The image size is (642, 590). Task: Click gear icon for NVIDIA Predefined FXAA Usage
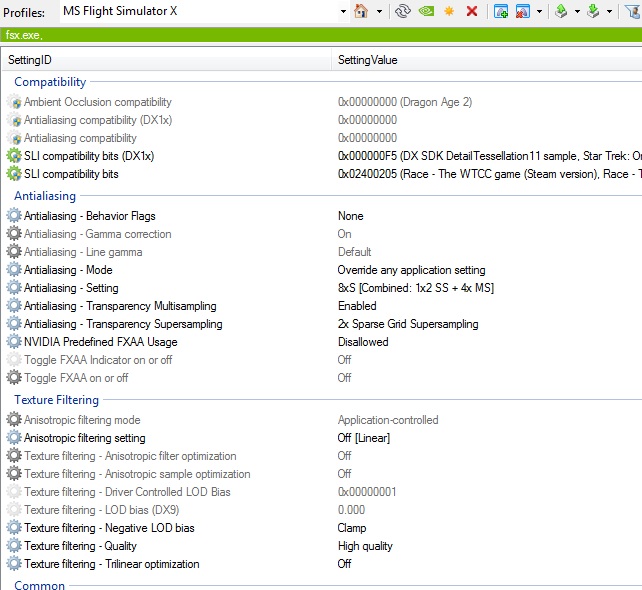[14, 341]
